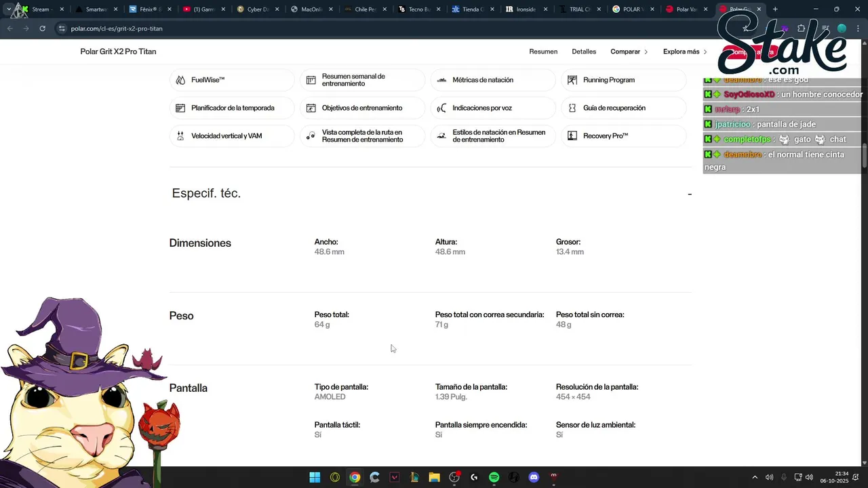Image resolution: width=868 pixels, height=488 pixels.
Task: Switch to the Cyber Da browser tab
Action: pos(257,9)
